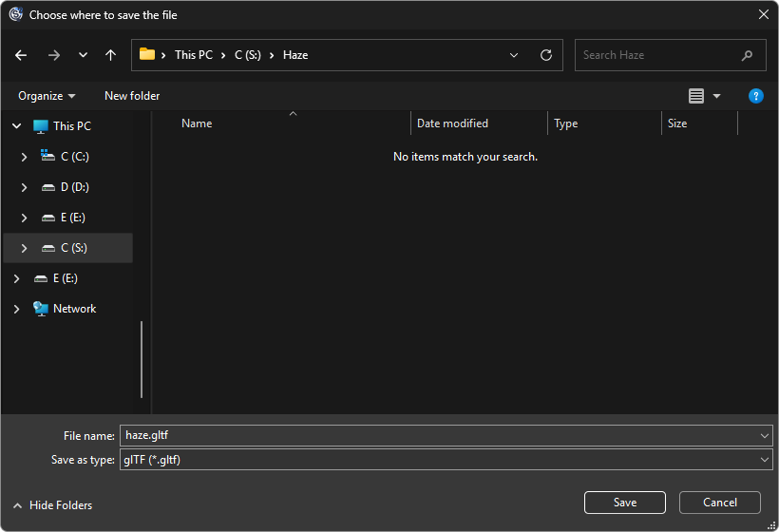Screen dimensions: 779x532
Task: Go forward using the right arrow
Action: 53,55
